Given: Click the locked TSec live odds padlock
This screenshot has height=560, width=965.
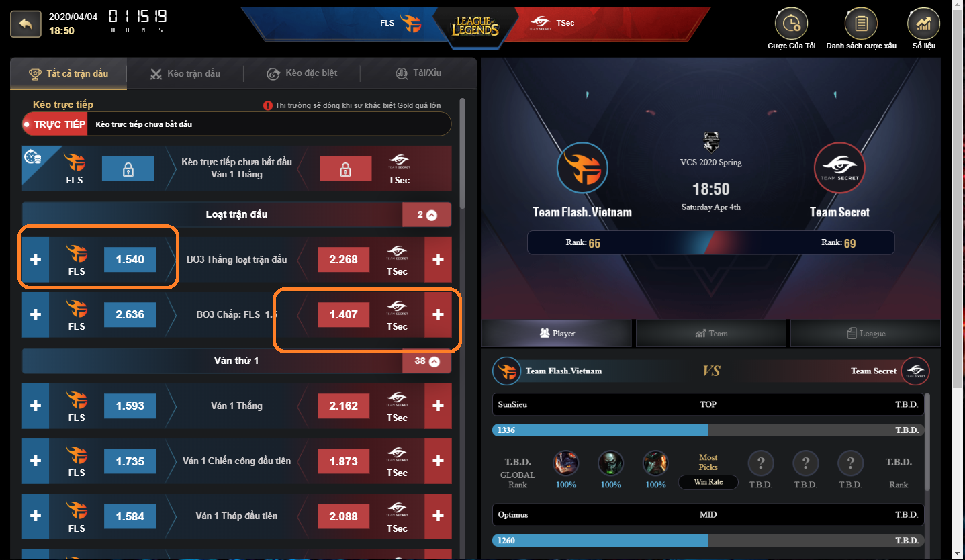Looking at the screenshot, I should [x=345, y=169].
